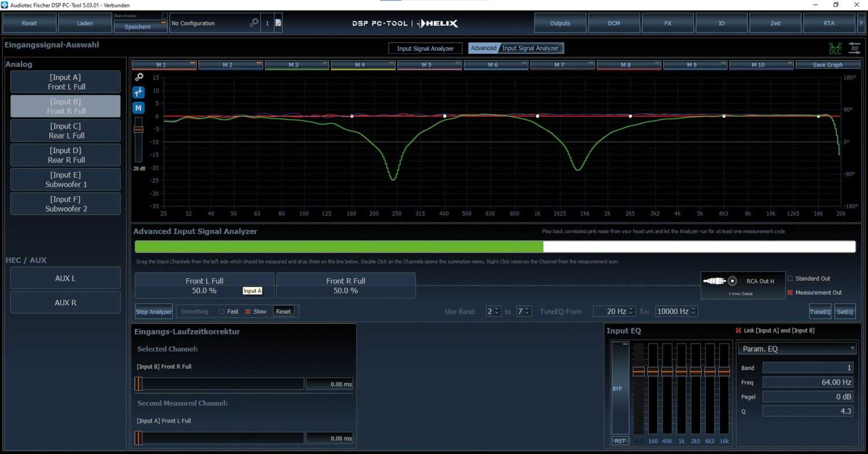Click the blue up-down arrows graph icon

coord(138,92)
